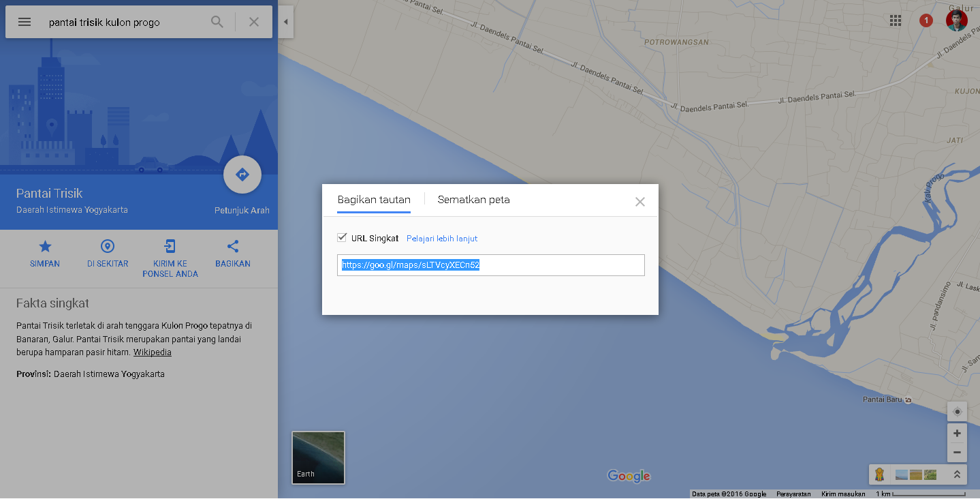
Task: Open the main hamburger menu
Action: pyautogui.click(x=24, y=21)
